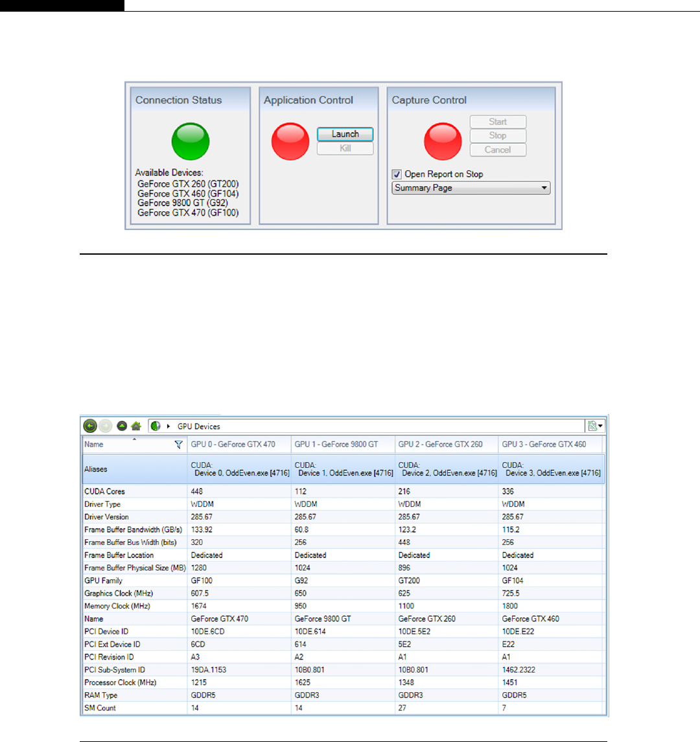
Task: Go to the home page via the house icon
Action: click(x=136, y=426)
